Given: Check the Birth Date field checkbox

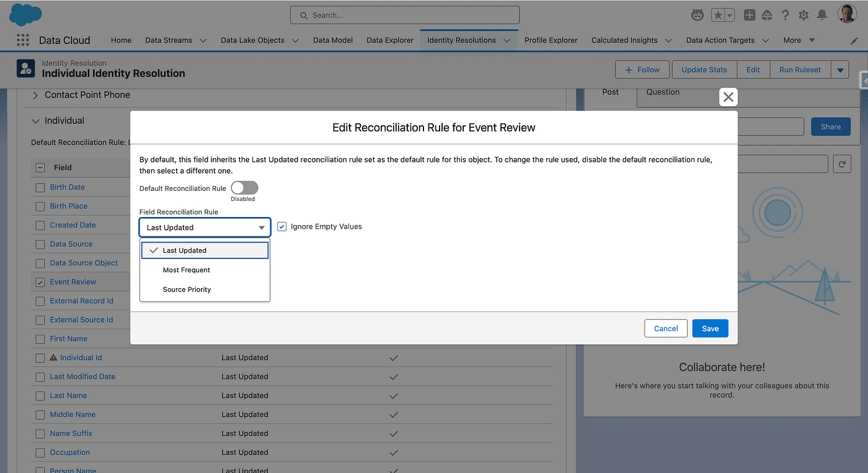Looking at the screenshot, I should pyautogui.click(x=40, y=187).
